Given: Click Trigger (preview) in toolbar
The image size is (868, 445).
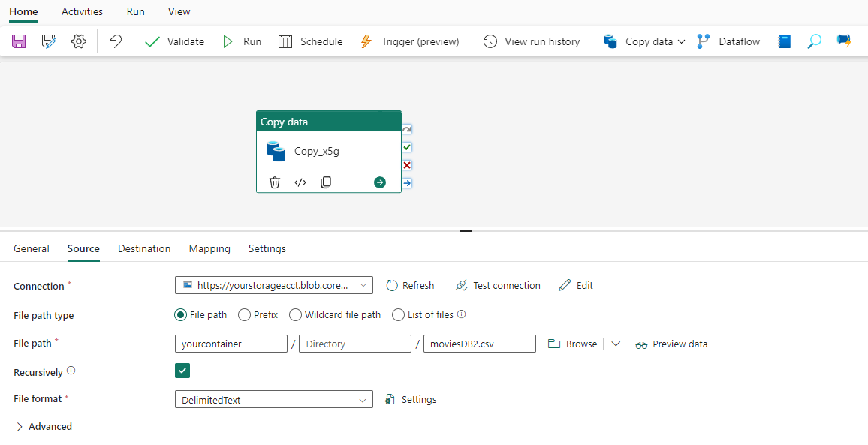Looking at the screenshot, I should point(410,41).
